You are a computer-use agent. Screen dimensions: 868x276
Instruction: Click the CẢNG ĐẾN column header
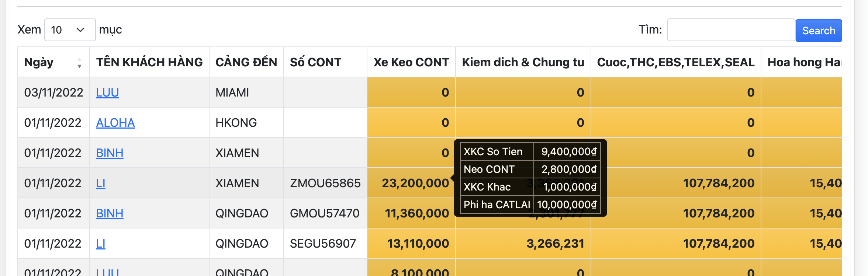[x=246, y=62]
